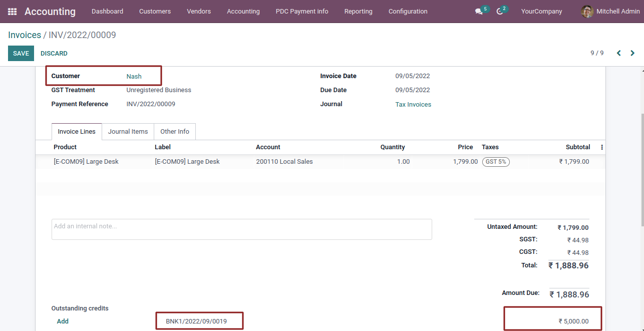This screenshot has width=644, height=331.
Task: Go back to Invoices breadcrumb
Action: click(25, 35)
